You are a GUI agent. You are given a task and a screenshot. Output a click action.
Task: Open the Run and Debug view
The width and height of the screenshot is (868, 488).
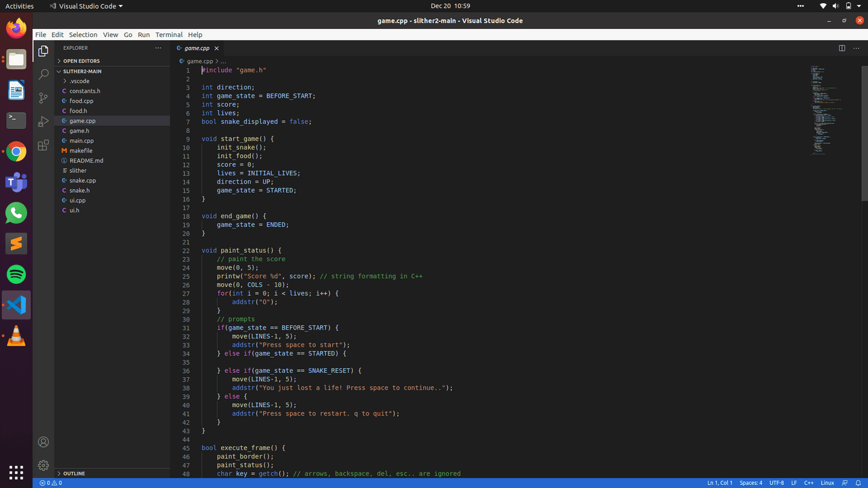(x=43, y=122)
